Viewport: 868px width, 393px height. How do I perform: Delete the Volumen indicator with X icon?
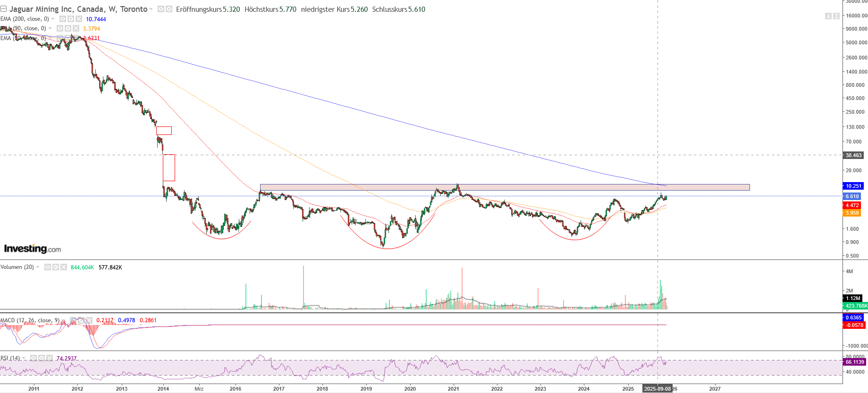(64, 267)
